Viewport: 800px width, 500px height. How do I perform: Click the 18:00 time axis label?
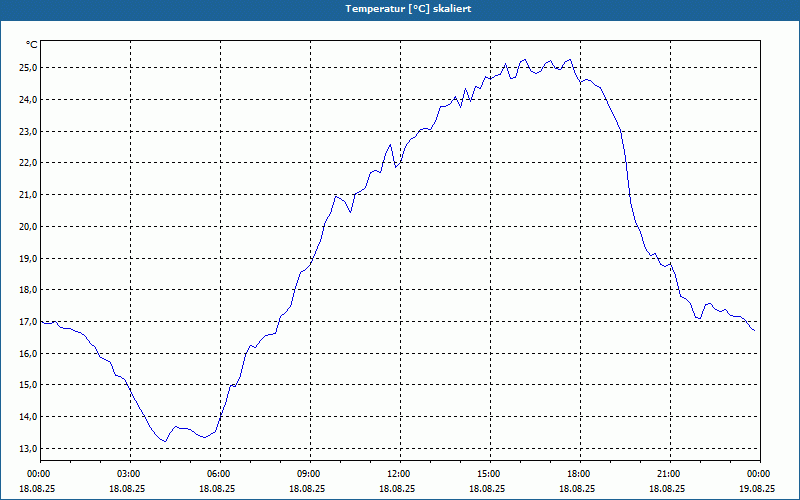[x=580, y=474]
